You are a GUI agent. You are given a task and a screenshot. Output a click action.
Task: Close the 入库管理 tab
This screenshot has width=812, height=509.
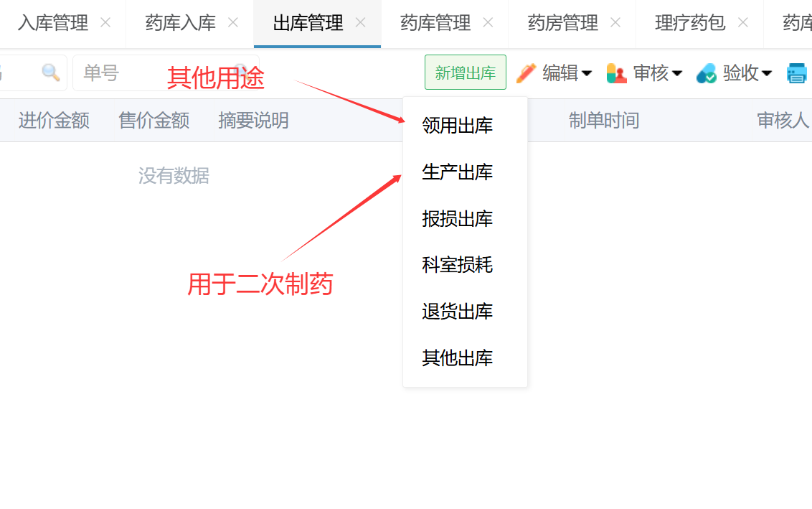[105, 23]
